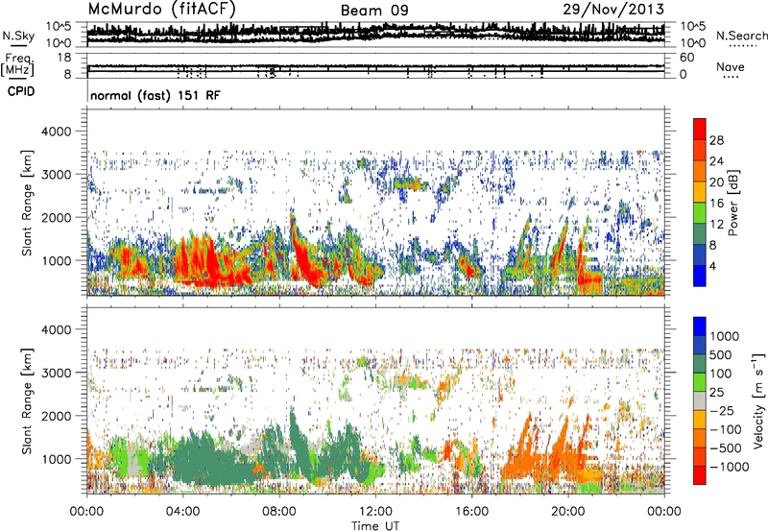Click the "2000" tick on the power panel
Viewport: 768px width, 532px height.
point(56,217)
